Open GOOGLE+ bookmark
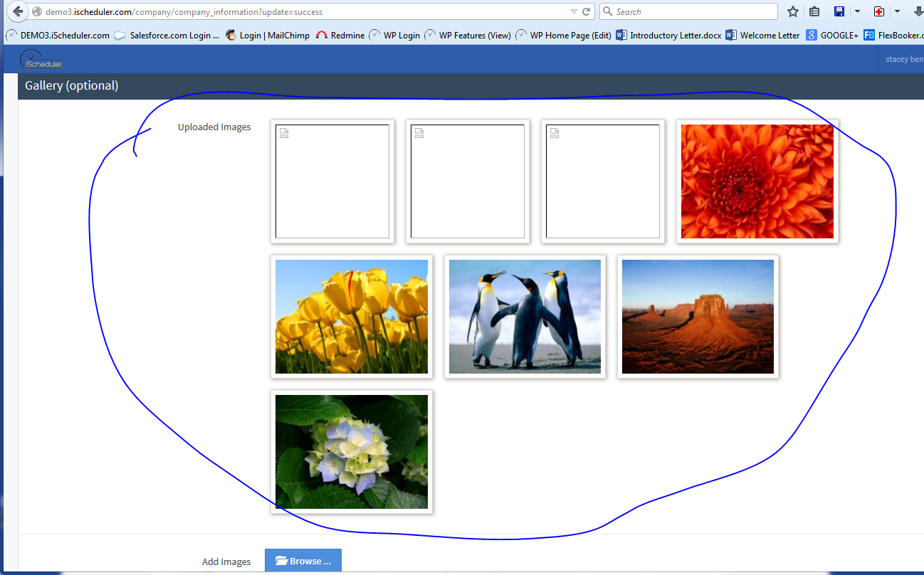This screenshot has height=575, width=924. click(x=832, y=35)
